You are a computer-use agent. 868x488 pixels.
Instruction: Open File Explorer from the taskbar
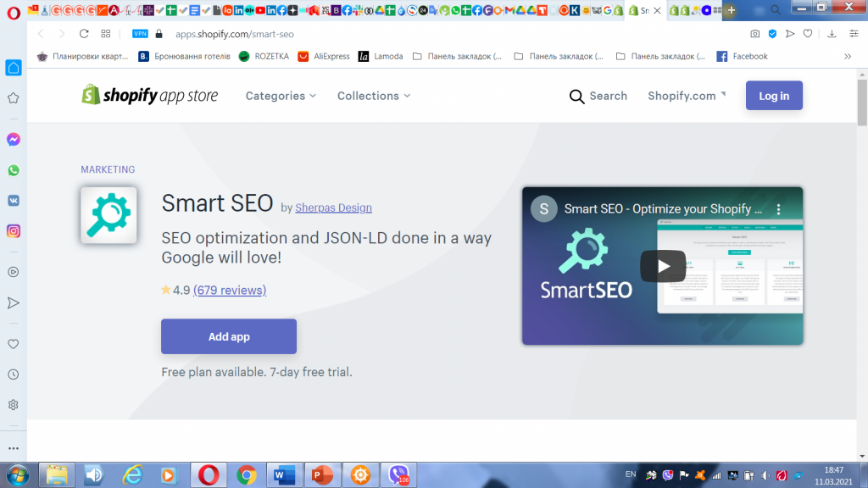[x=57, y=475]
